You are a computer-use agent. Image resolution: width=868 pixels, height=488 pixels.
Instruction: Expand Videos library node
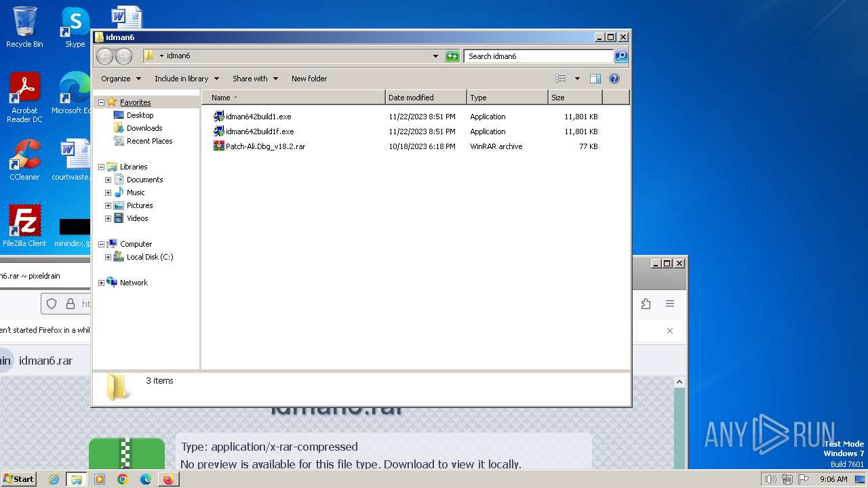pos(108,218)
